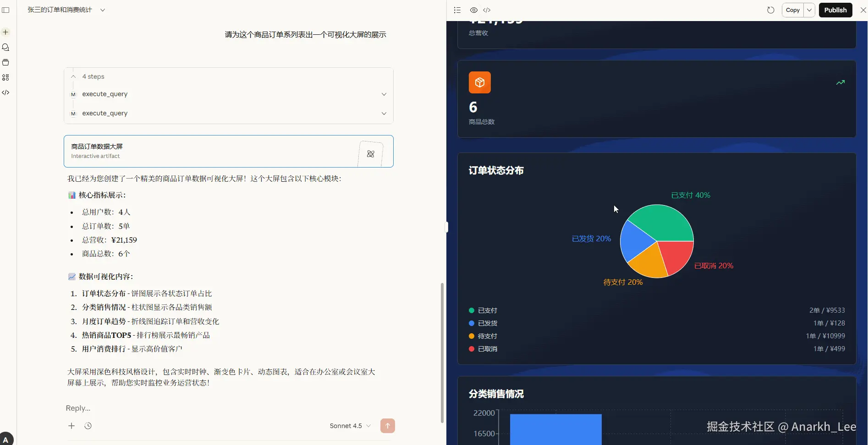
Task: Toggle the left sidebar panel icon
Action: tap(5, 10)
